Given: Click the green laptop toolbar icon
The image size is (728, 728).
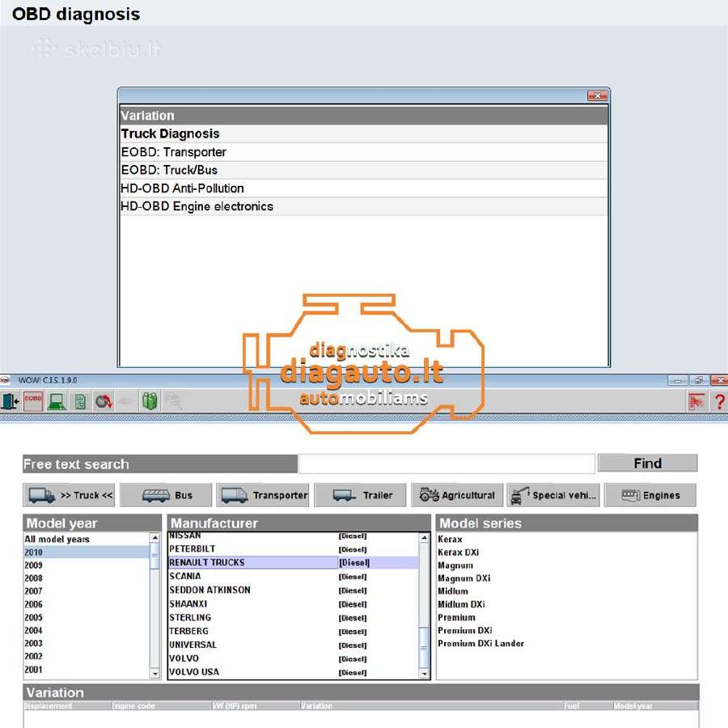Looking at the screenshot, I should (x=57, y=401).
